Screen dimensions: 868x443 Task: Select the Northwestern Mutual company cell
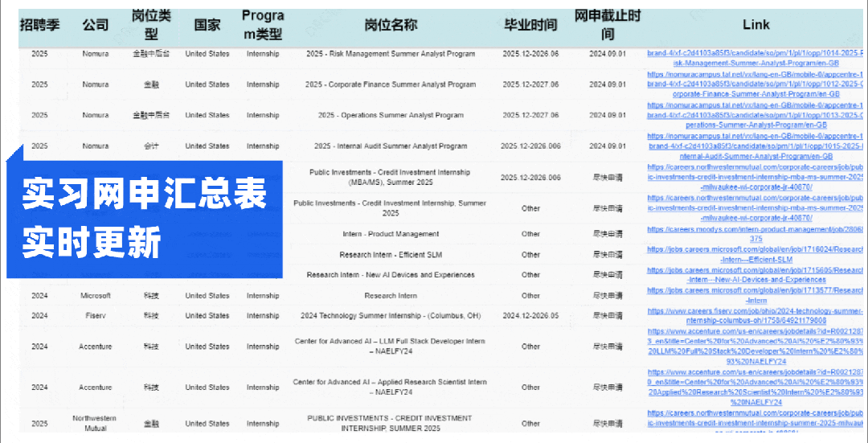pyautogui.click(x=95, y=423)
